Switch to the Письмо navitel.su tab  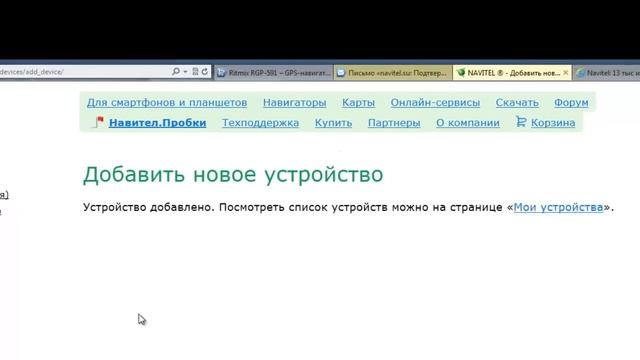[393, 73]
